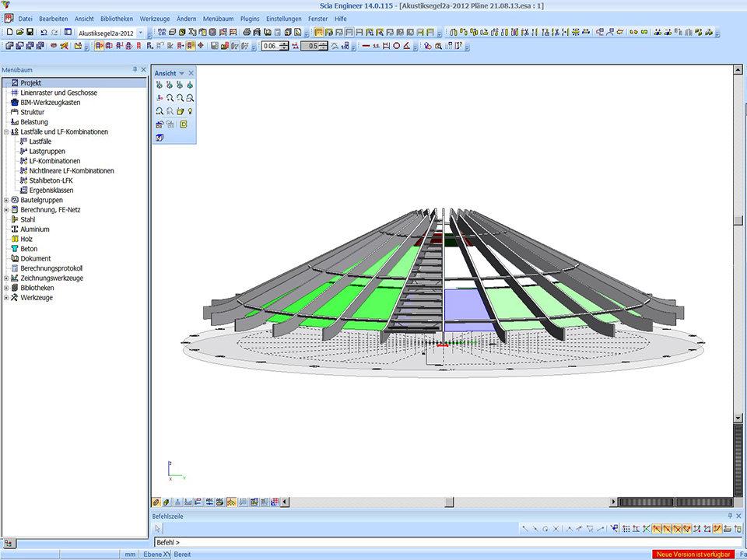
Task: Click the light bulb icon in Ansicht palette
Action: 190,111
